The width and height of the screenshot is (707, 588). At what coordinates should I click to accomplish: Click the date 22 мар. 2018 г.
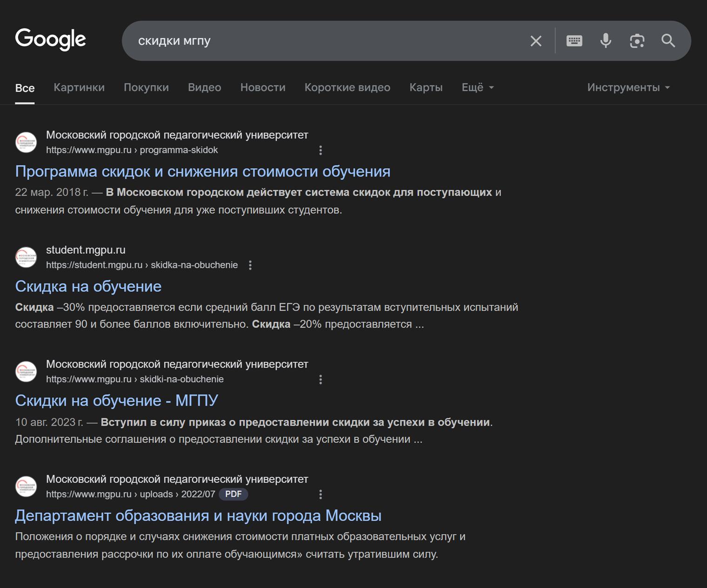(x=52, y=192)
